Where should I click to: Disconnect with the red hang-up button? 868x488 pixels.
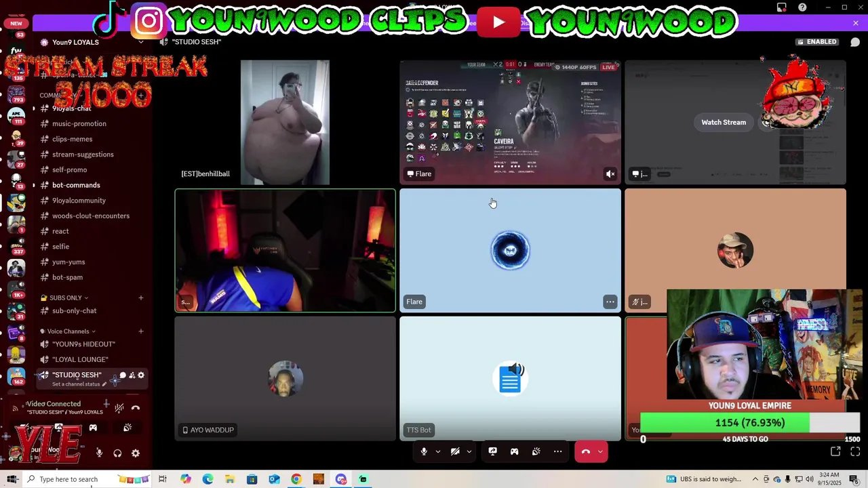pyautogui.click(x=586, y=451)
